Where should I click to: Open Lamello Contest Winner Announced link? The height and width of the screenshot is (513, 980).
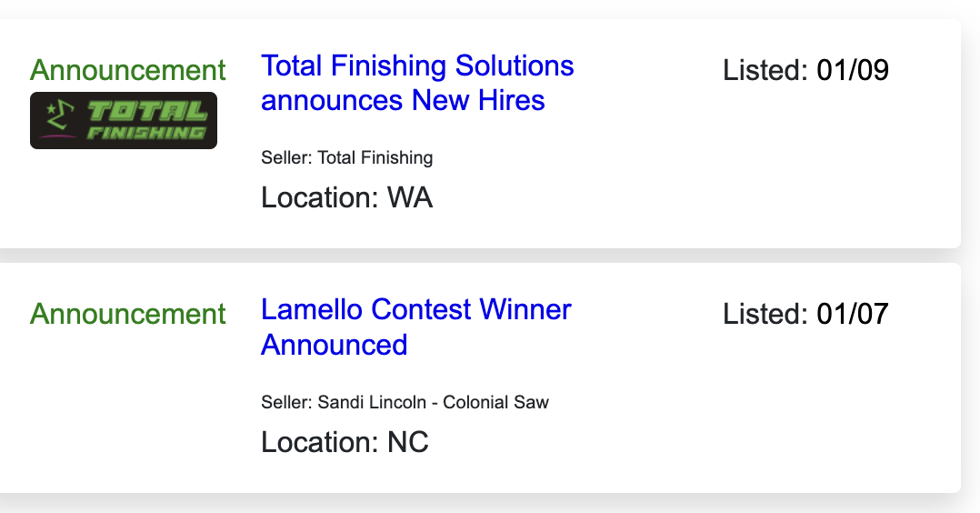416,327
